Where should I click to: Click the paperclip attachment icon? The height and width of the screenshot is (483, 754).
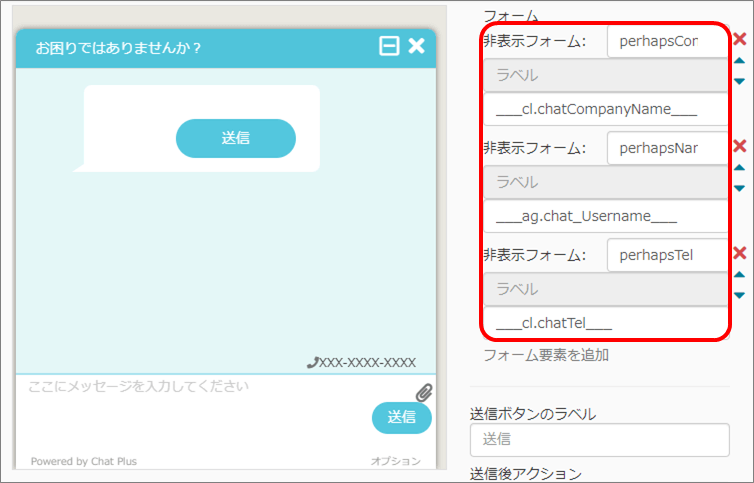(424, 393)
